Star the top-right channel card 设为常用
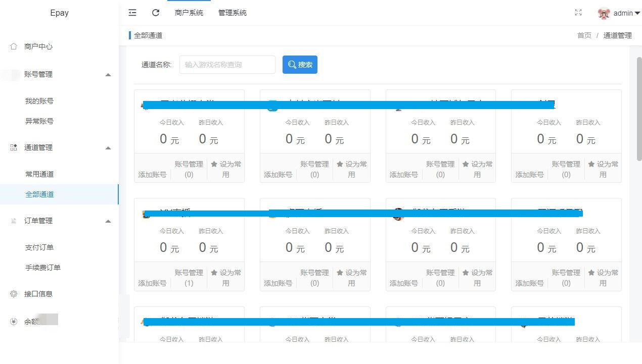Screen dimensions: 642x364 603,169
